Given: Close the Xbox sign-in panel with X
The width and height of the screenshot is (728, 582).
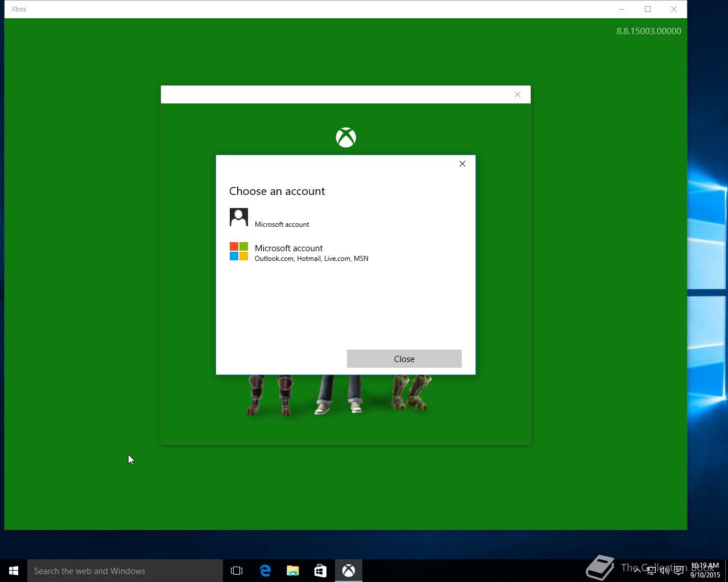Looking at the screenshot, I should coord(518,94).
